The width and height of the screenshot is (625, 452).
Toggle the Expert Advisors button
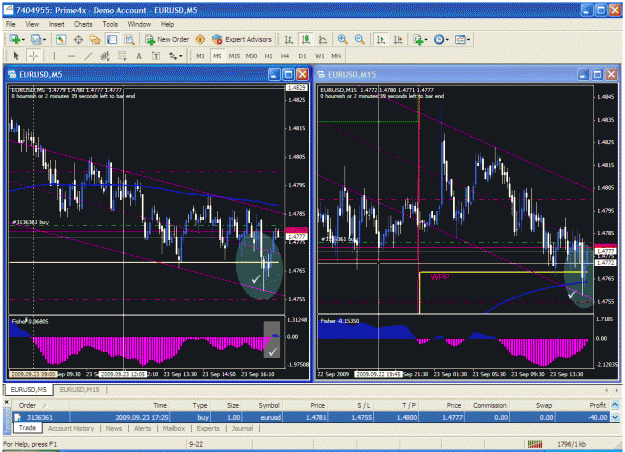(242, 39)
